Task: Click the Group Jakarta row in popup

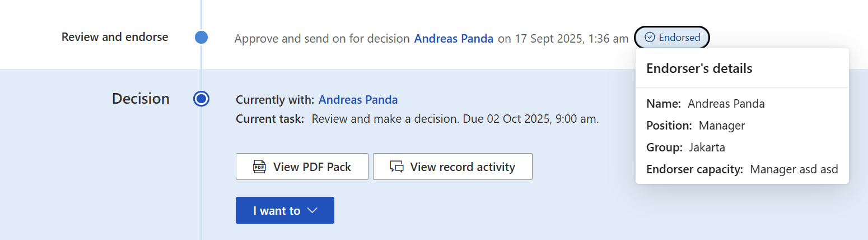Action: pos(685,147)
